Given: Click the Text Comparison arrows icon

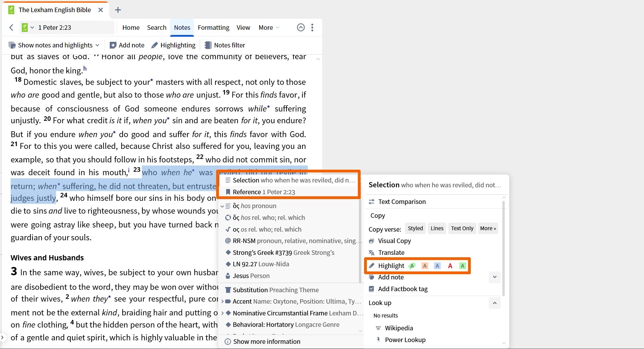Looking at the screenshot, I should (x=371, y=202).
